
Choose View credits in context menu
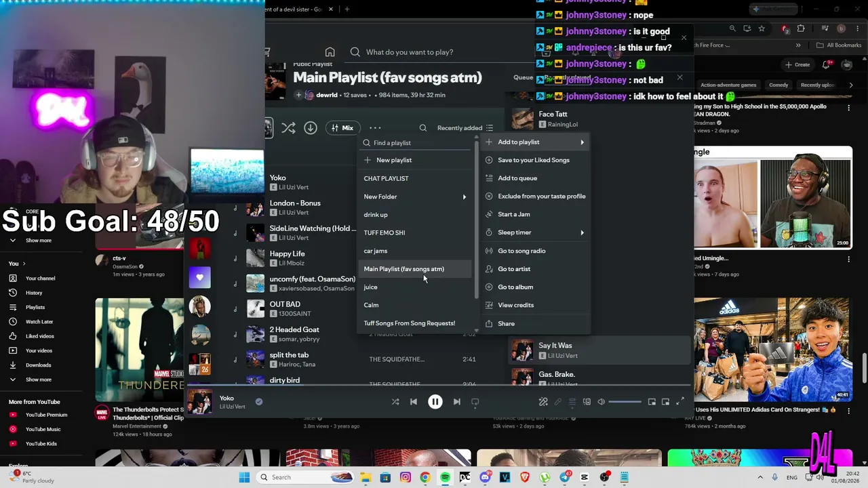515,305
